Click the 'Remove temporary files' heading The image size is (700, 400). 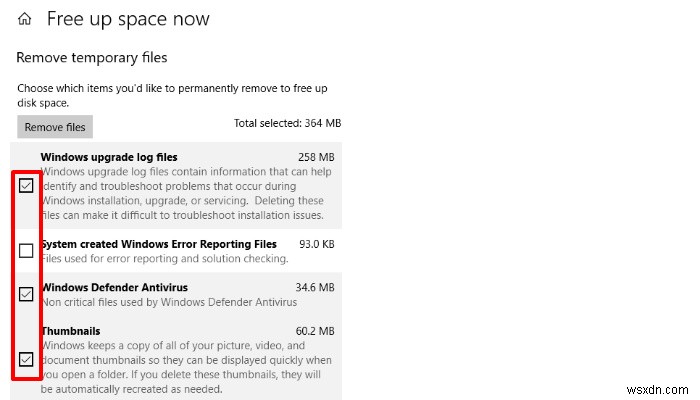coord(92,58)
